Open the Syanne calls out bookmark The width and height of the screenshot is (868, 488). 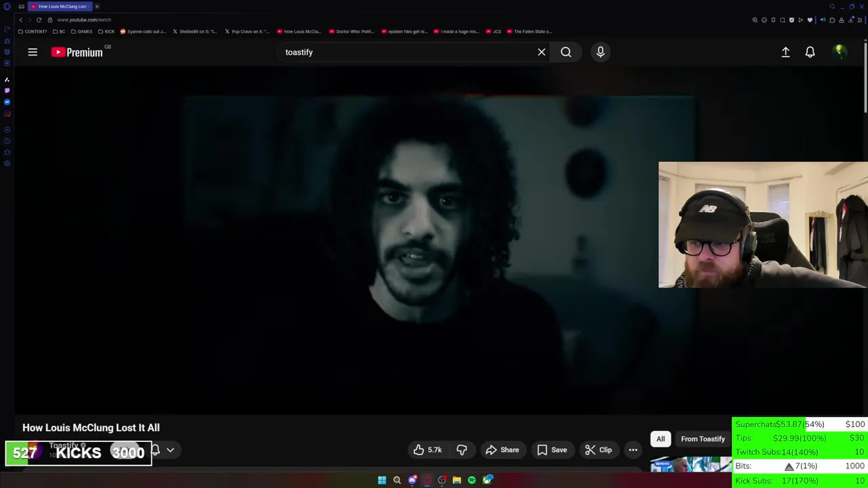(x=143, y=31)
